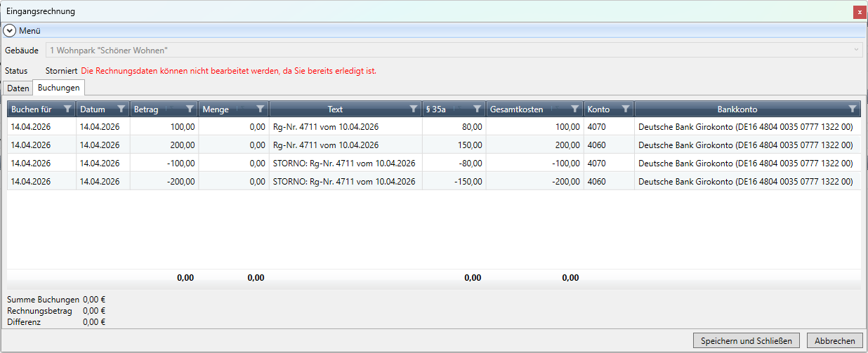Screen dimensions: 868x353
Task: Select Betrag cell 200,00
Action: 164,145
